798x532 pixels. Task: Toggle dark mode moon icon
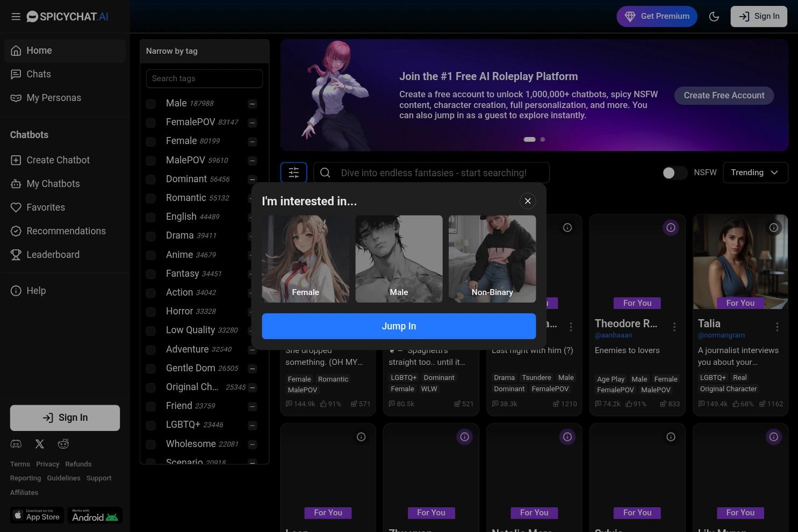tap(714, 17)
